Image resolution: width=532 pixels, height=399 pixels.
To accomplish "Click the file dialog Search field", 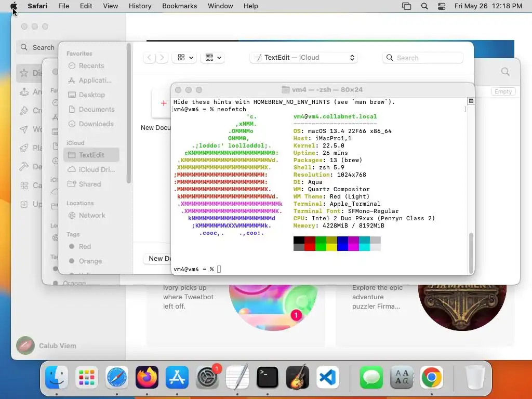I will click(423, 58).
